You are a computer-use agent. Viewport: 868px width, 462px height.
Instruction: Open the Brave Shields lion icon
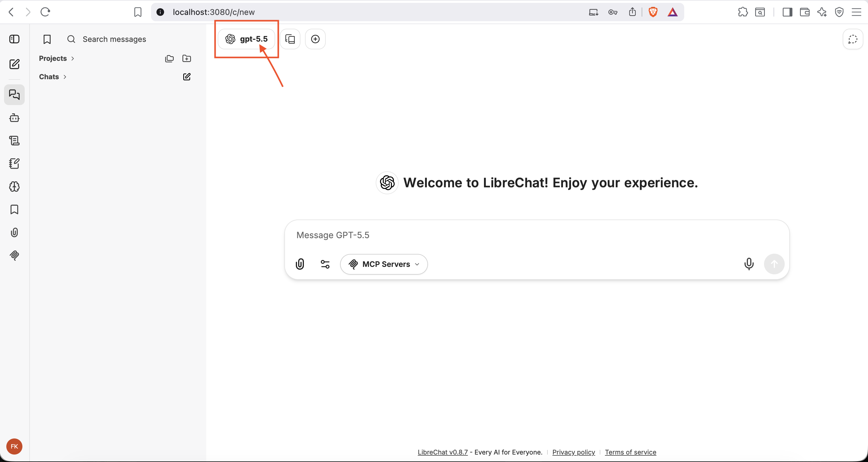point(653,12)
